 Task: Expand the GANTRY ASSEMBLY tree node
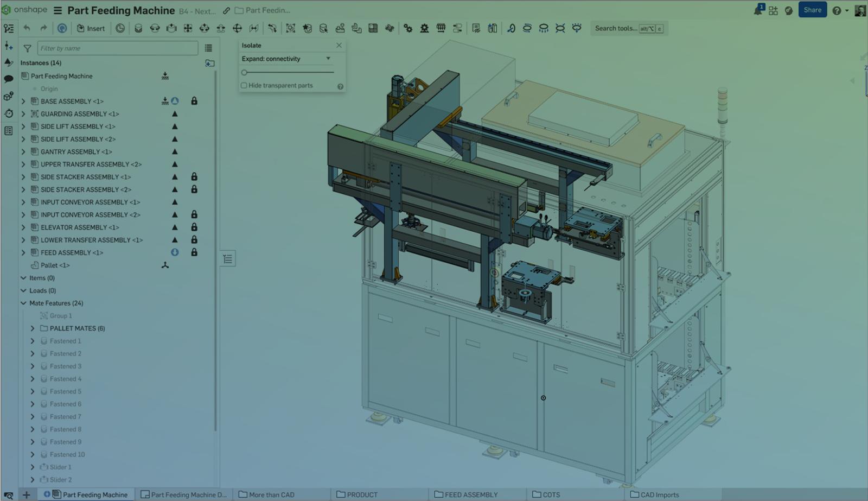click(x=23, y=152)
